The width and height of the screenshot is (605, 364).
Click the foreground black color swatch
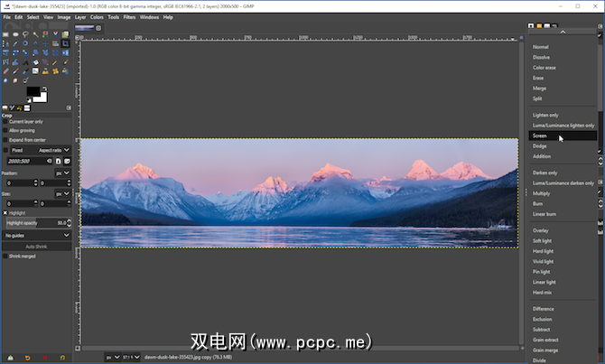click(33, 91)
